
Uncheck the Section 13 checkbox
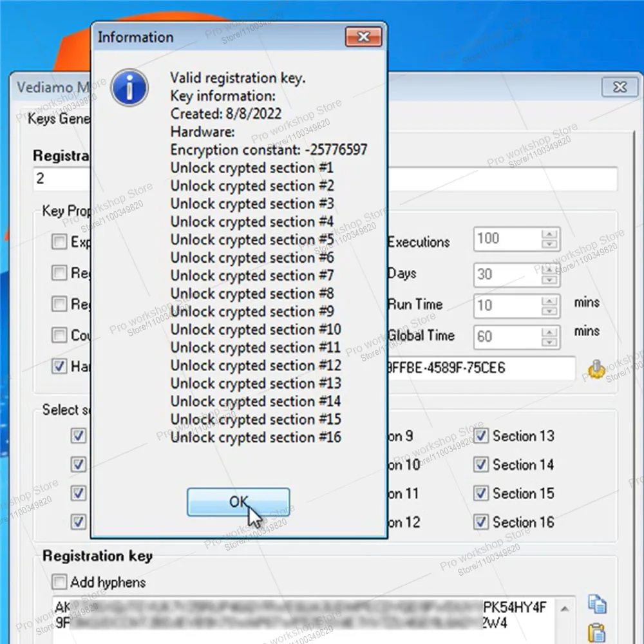[x=480, y=436]
